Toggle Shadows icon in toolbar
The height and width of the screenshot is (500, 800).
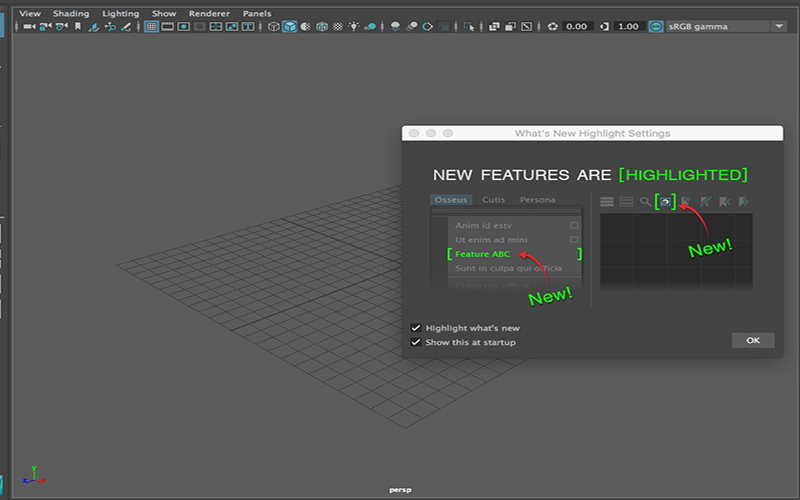click(370, 27)
